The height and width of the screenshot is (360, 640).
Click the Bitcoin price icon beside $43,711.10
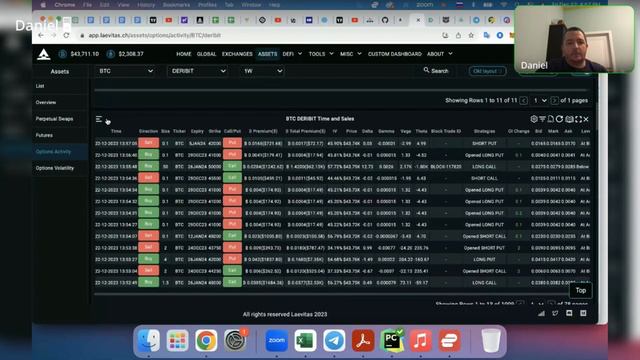tap(62, 54)
